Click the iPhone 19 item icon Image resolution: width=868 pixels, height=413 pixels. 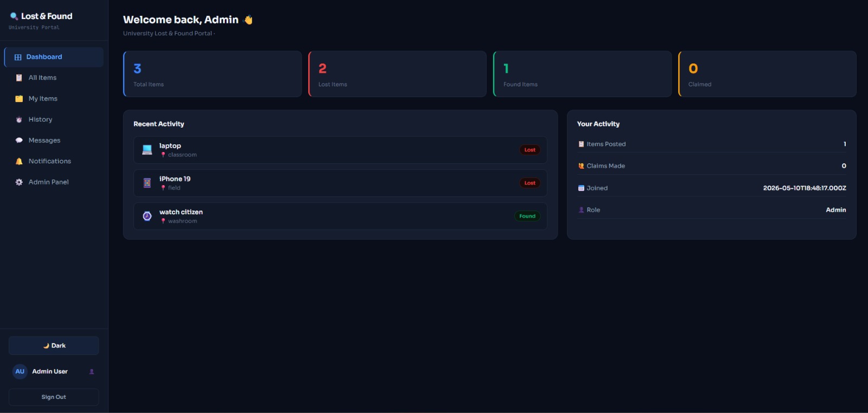(x=147, y=183)
